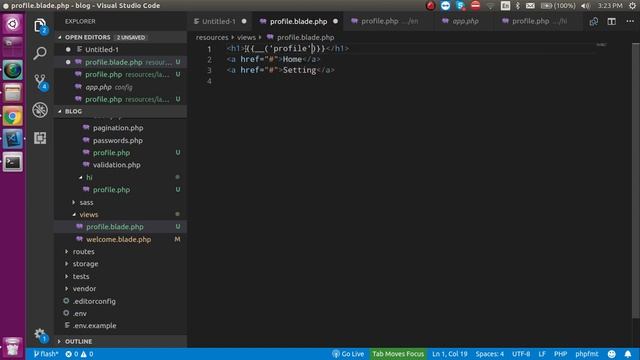Viewport: 640px width, 360px height.
Task: Click the phpfmt status bar item
Action: [587, 354]
